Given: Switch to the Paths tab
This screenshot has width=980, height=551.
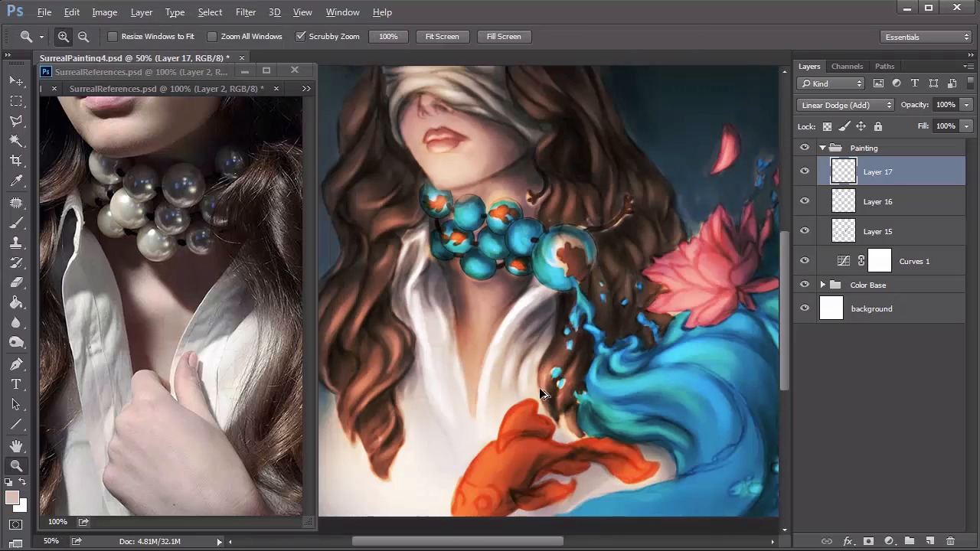Looking at the screenshot, I should click(884, 67).
